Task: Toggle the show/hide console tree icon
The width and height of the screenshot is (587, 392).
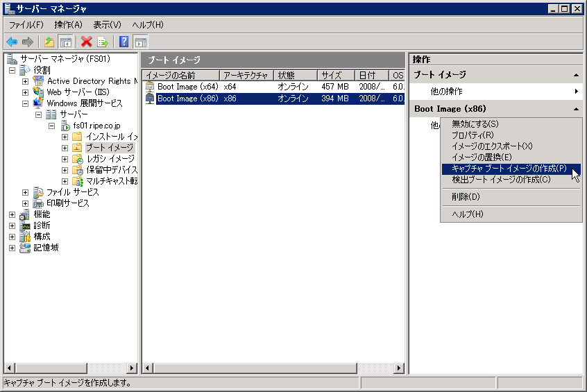Action: [65, 42]
